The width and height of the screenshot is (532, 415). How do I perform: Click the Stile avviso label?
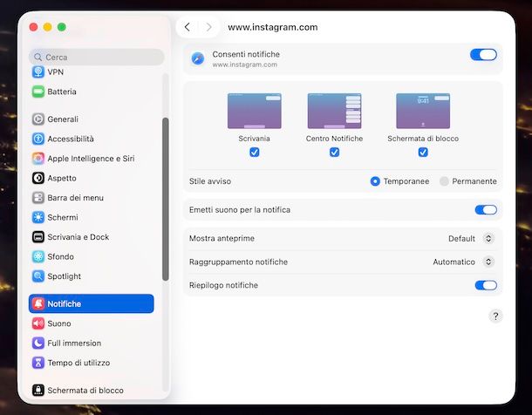[210, 181]
